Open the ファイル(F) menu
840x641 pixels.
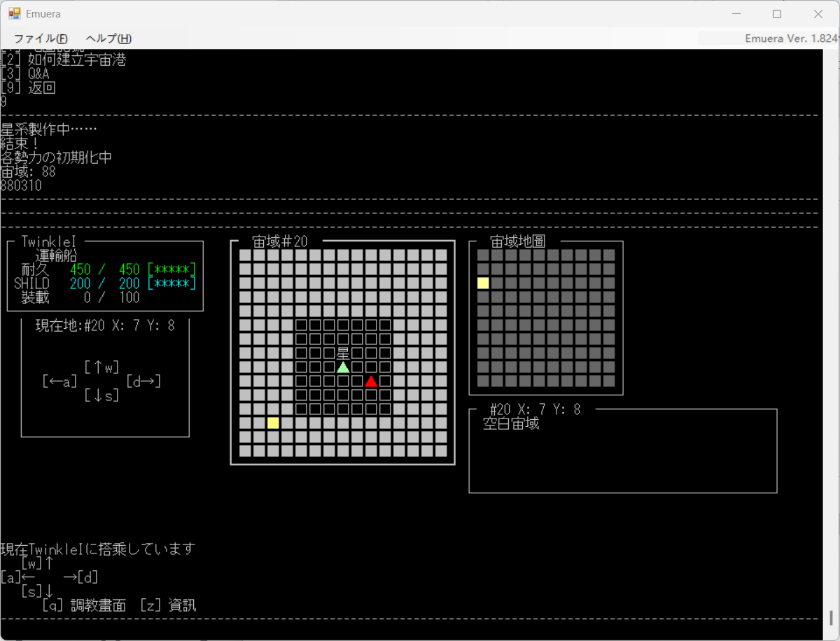[41, 38]
